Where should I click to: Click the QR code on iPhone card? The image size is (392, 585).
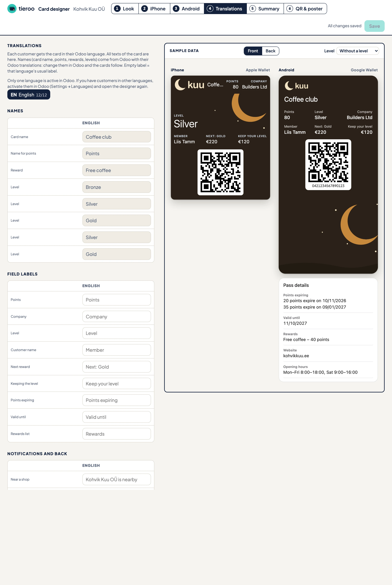tap(220, 172)
